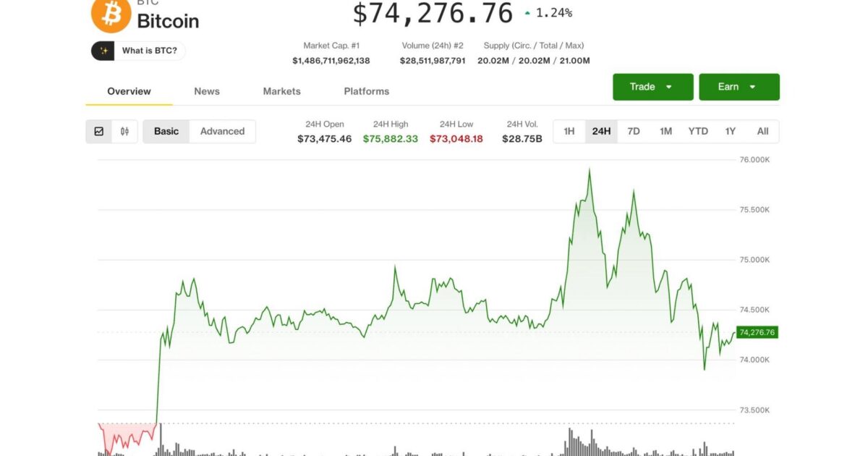Switch to the Markets tab
868x456 pixels.
click(x=281, y=91)
